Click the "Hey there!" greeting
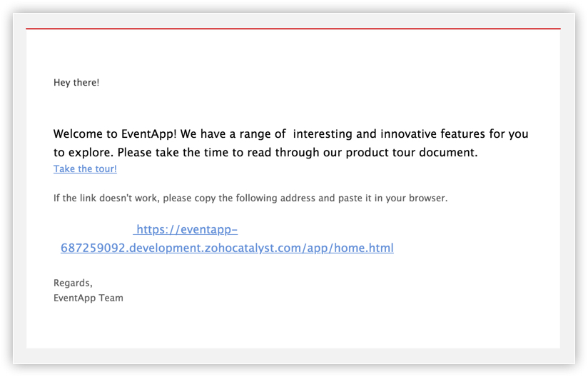Image resolution: width=588 pixels, height=377 pixels. 76,83
